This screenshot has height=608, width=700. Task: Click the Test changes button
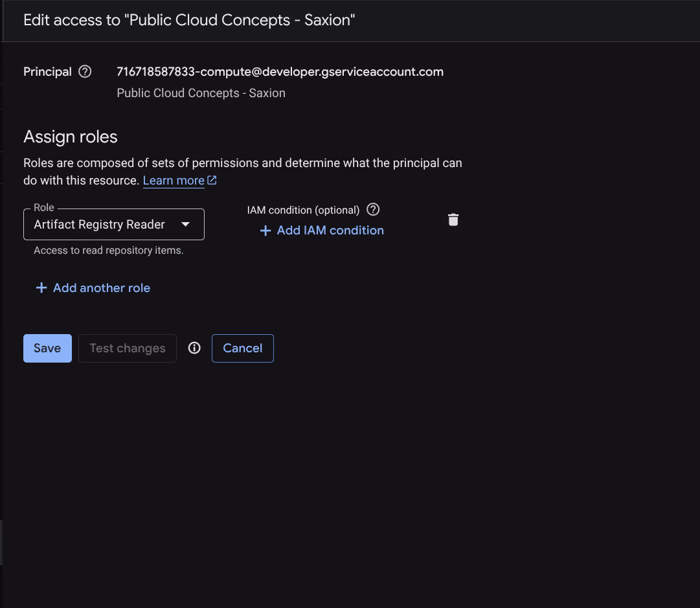pos(127,348)
